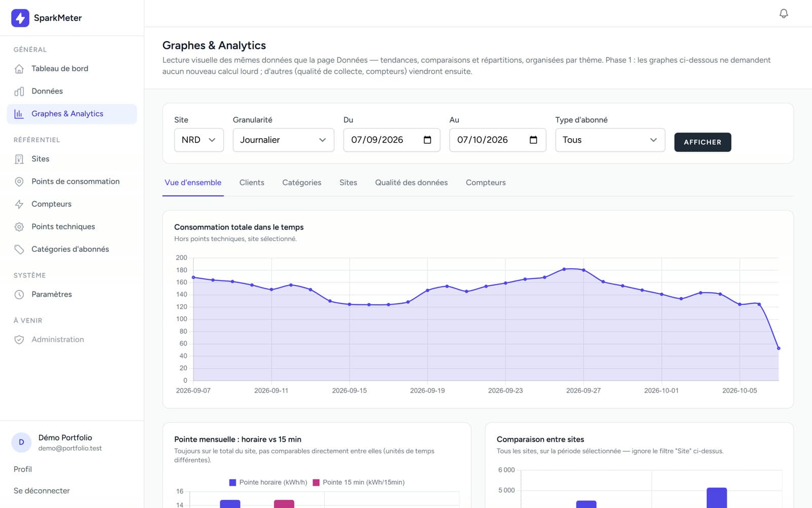Toggle the Pointe horaire (kWh/h) legend swatch
Image resolution: width=812 pixels, height=508 pixels.
click(232, 483)
